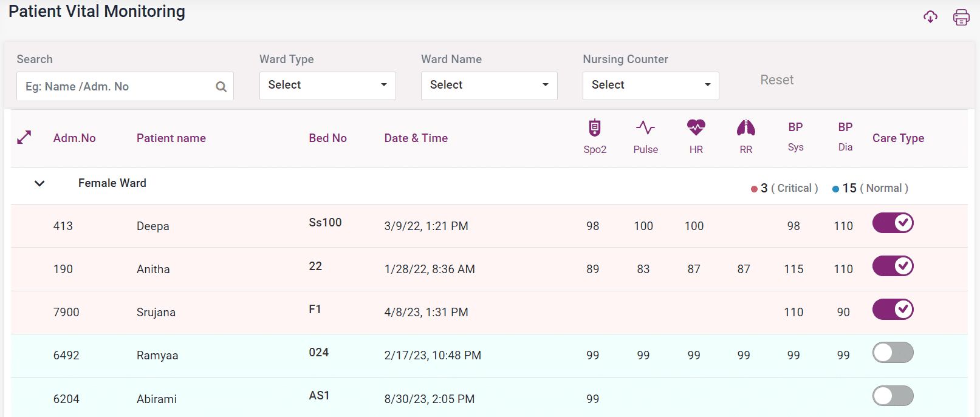Click the print icon
Screen dimensions: 980x417
961,17
